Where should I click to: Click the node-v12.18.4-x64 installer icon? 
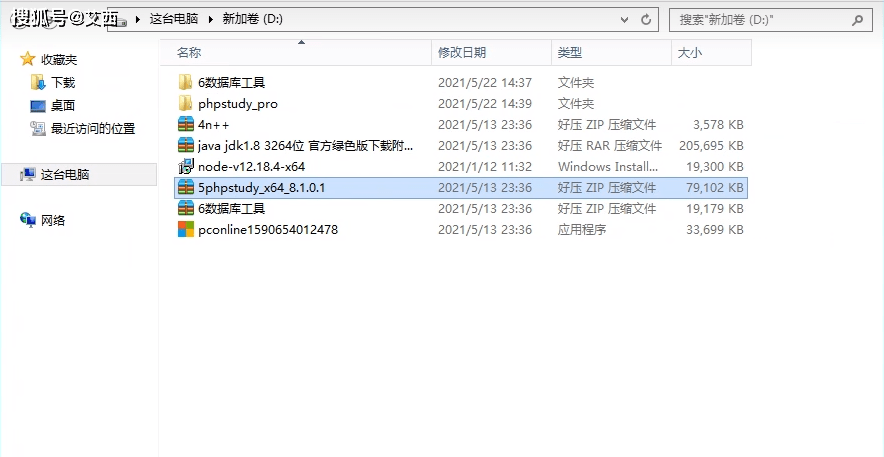click(x=185, y=167)
